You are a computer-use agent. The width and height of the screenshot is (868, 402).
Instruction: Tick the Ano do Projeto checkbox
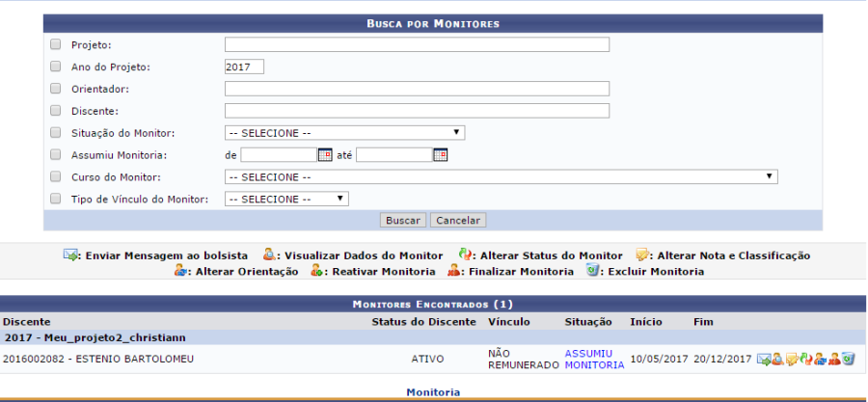[x=55, y=67]
